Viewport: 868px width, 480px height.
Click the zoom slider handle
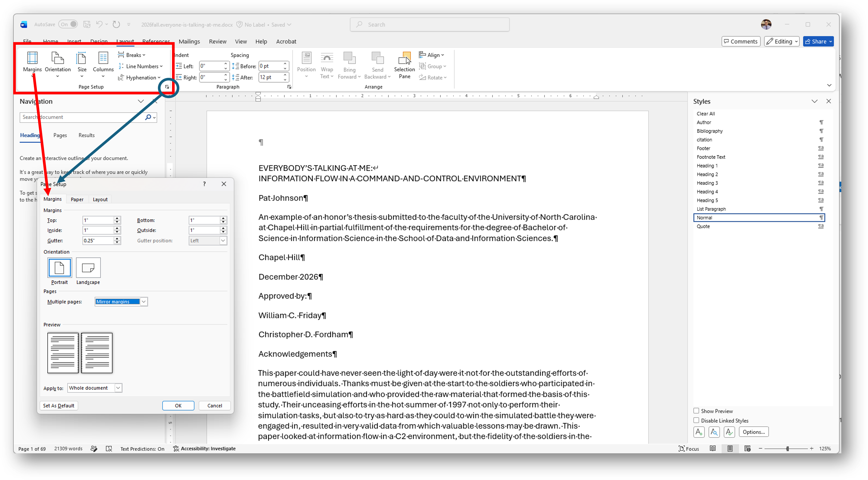coord(787,448)
